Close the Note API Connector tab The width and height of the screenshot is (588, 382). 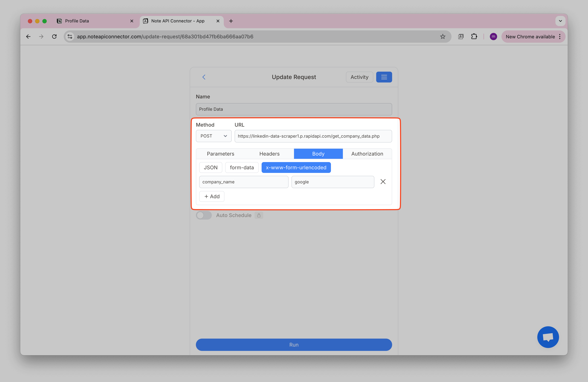tap(218, 21)
